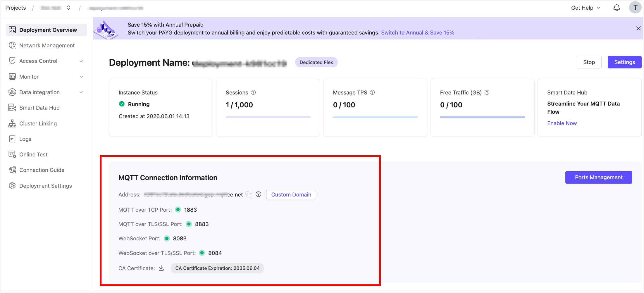The height and width of the screenshot is (293, 644).
Task: Click the Sessions value 1 / 1,000
Action: [239, 105]
